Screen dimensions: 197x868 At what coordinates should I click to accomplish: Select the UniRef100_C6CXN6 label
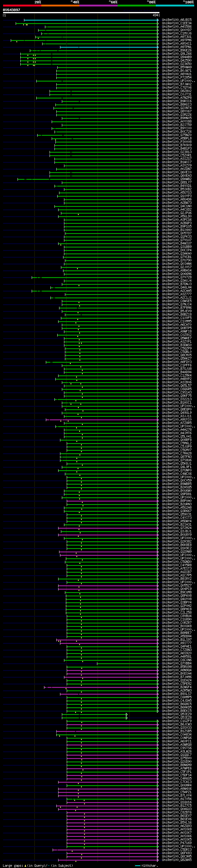click(x=177, y=660)
